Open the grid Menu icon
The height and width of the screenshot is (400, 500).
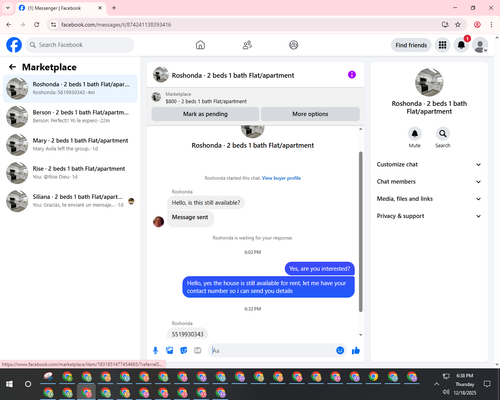pos(442,45)
